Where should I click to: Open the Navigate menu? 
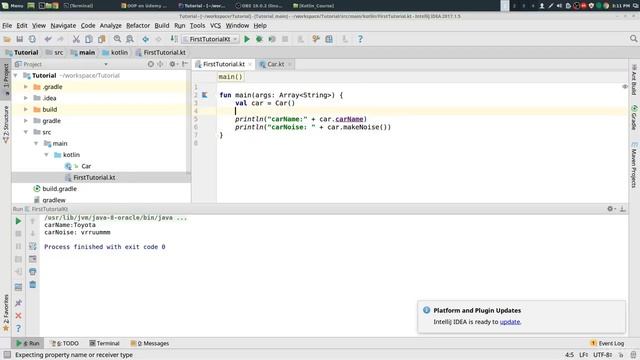click(x=63, y=25)
